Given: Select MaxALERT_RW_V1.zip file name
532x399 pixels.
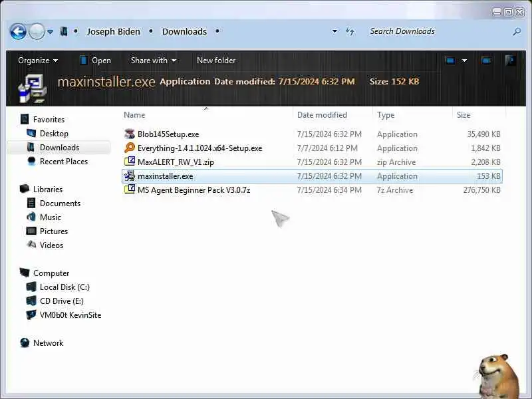Looking at the screenshot, I should point(176,162).
